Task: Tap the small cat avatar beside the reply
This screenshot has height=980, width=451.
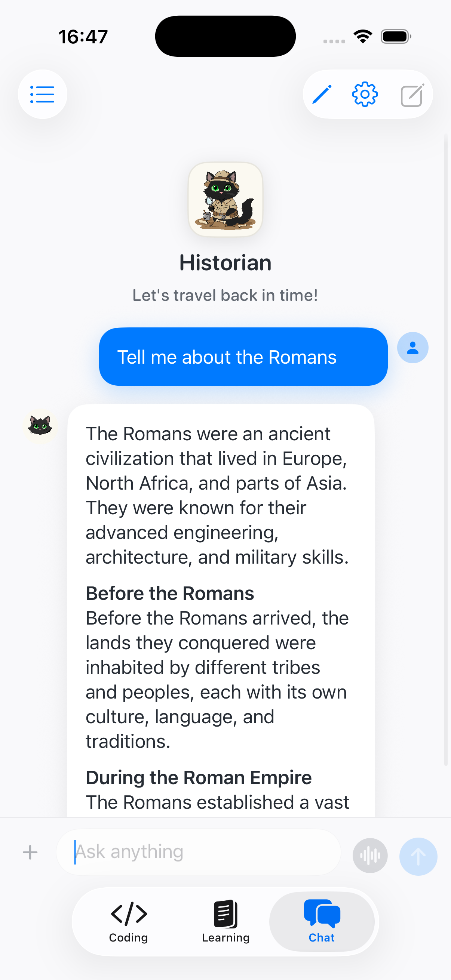Action: click(41, 426)
